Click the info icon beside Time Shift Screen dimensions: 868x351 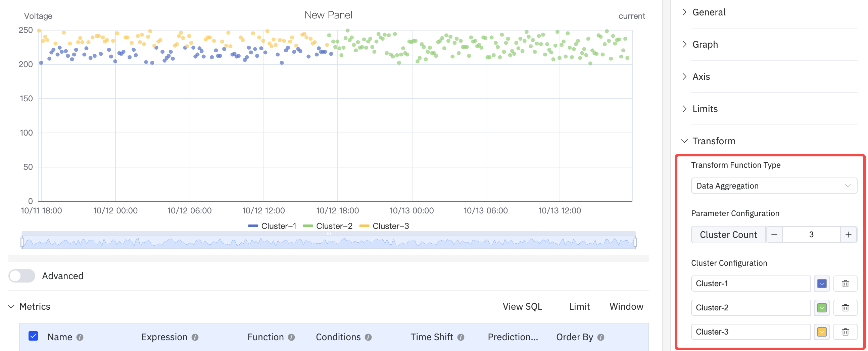[461, 337]
